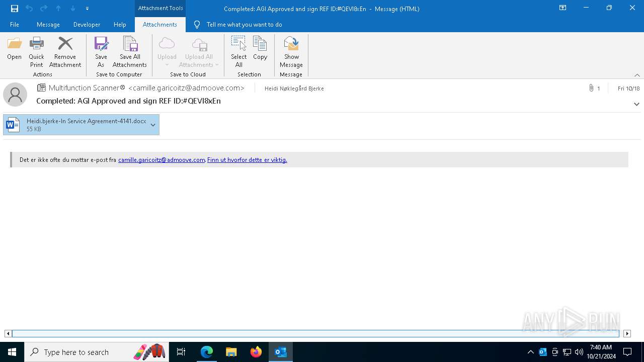Open Task View on taskbar
This screenshot has width=644, height=362.
click(x=181, y=352)
